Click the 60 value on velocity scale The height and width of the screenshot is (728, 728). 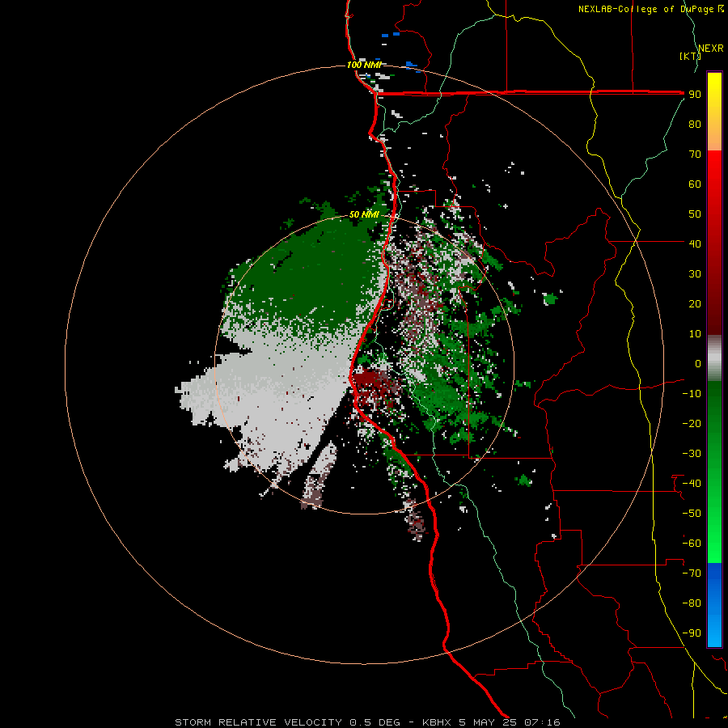click(695, 184)
